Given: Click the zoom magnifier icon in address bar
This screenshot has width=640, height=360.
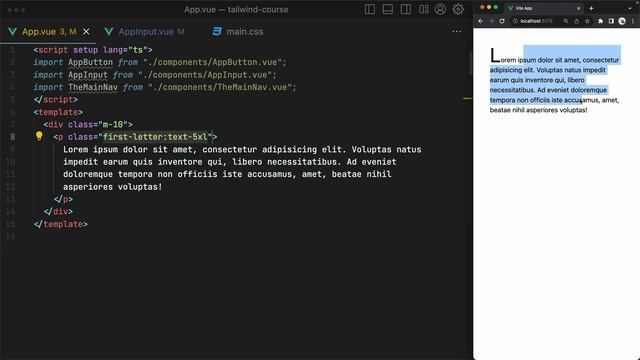Looking at the screenshot, I should click(566, 21).
